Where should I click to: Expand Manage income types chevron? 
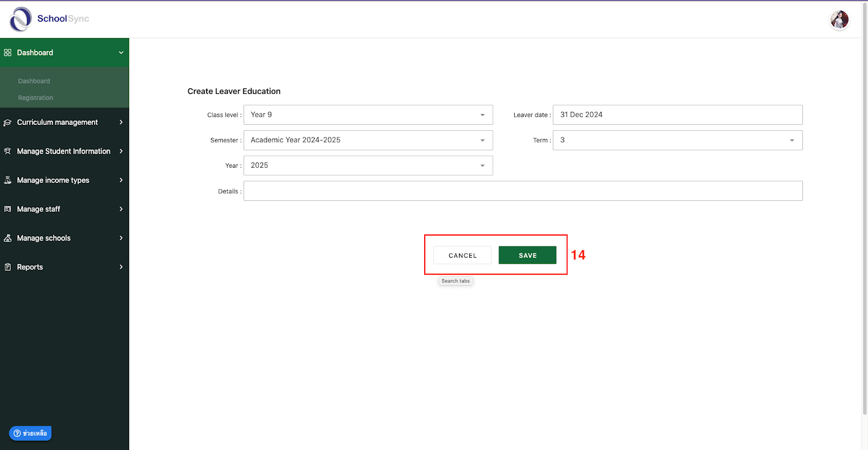pyautogui.click(x=121, y=180)
